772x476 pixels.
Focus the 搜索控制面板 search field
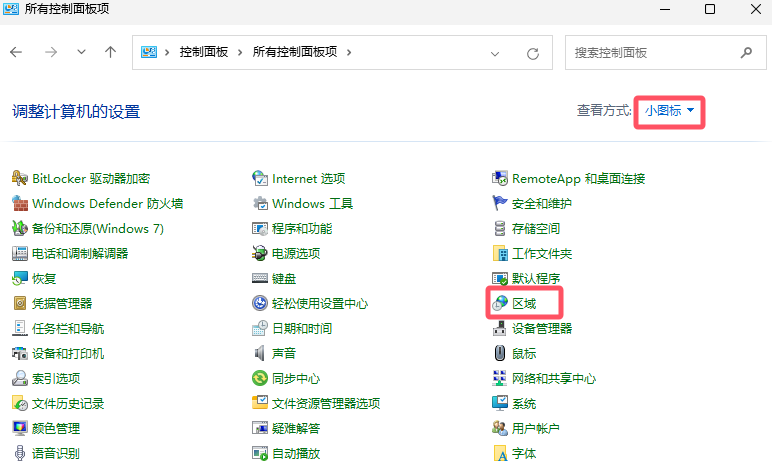coord(666,52)
